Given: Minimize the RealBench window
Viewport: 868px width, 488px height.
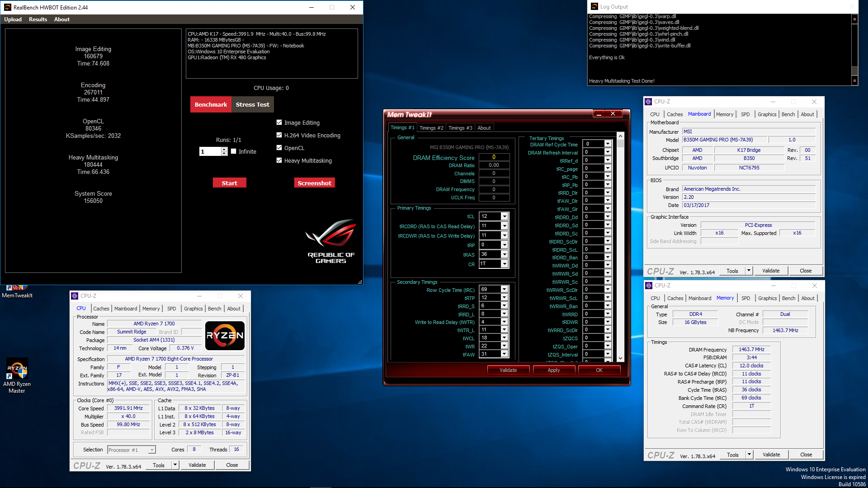Looking at the screenshot, I should (311, 7).
